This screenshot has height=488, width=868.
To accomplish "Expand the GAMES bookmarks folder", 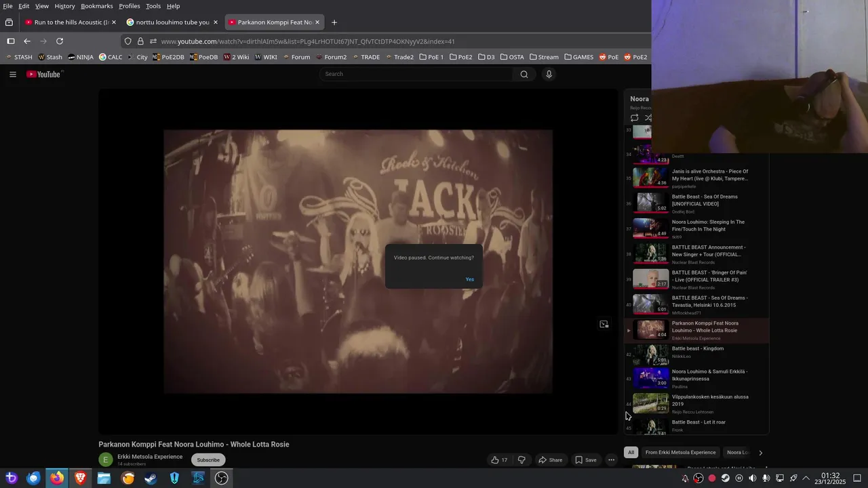I will click(x=578, y=57).
